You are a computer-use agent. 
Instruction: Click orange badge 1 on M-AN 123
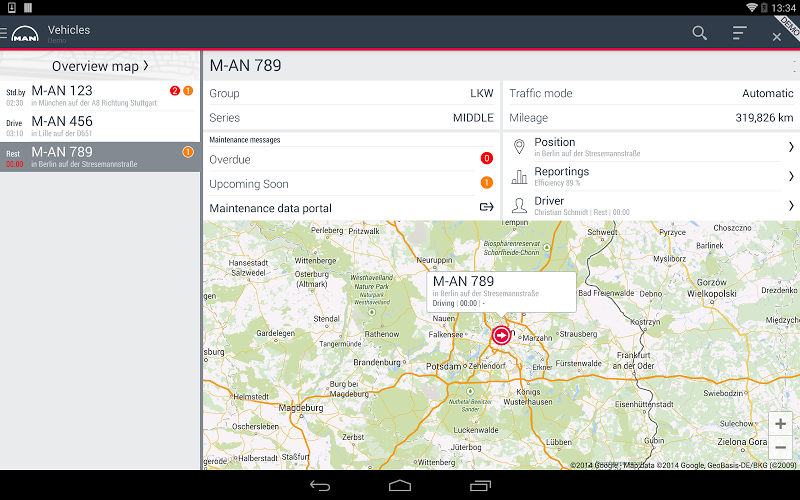coord(188,91)
